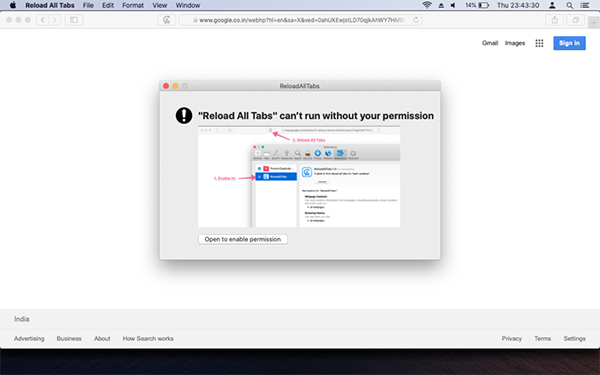Open the Format menu

click(133, 5)
